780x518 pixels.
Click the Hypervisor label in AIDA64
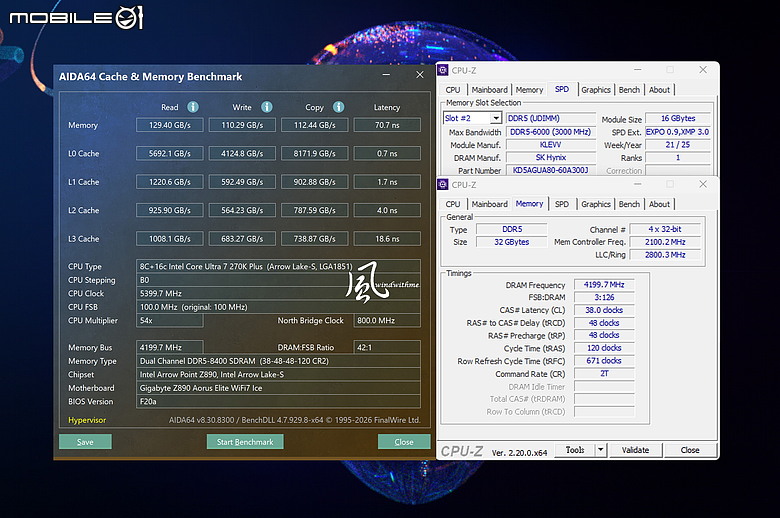pyautogui.click(x=87, y=420)
